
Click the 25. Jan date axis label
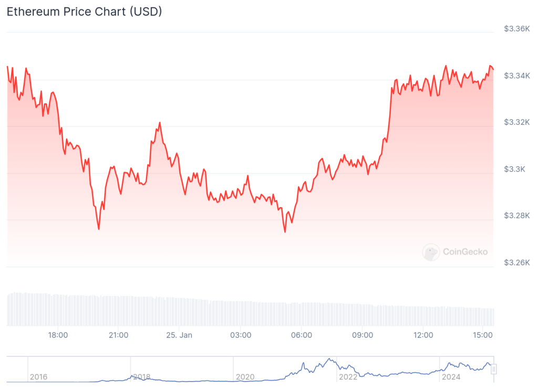click(x=179, y=335)
